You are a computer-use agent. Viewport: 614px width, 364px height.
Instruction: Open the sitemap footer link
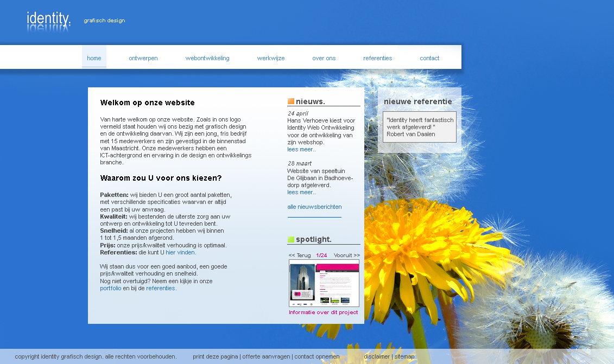[404, 356]
